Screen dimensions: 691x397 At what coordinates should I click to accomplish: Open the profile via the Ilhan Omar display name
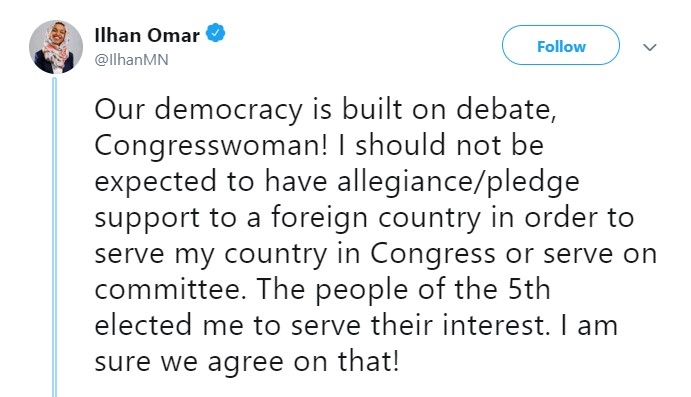pos(147,35)
